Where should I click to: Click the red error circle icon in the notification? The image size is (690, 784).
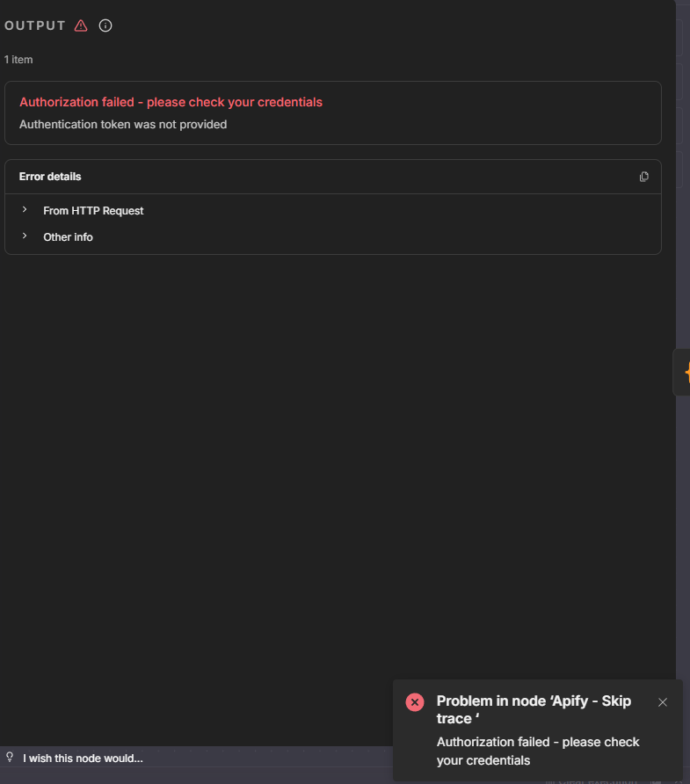[x=415, y=701]
